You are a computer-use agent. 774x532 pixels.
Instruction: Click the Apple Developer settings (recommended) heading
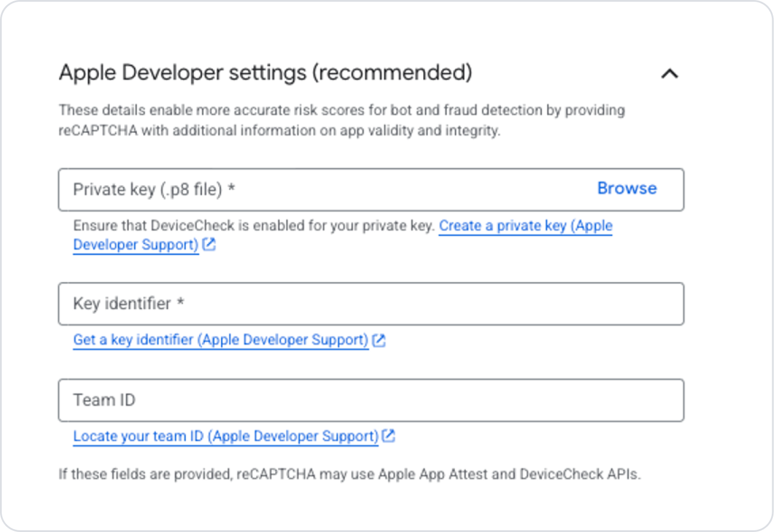coord(266,73)
